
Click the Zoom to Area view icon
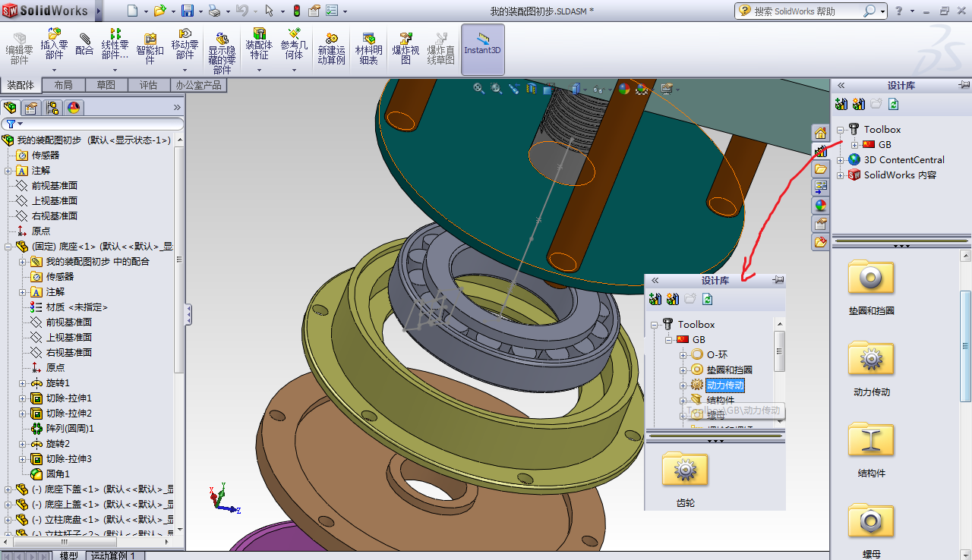click(x=497, y=89)
